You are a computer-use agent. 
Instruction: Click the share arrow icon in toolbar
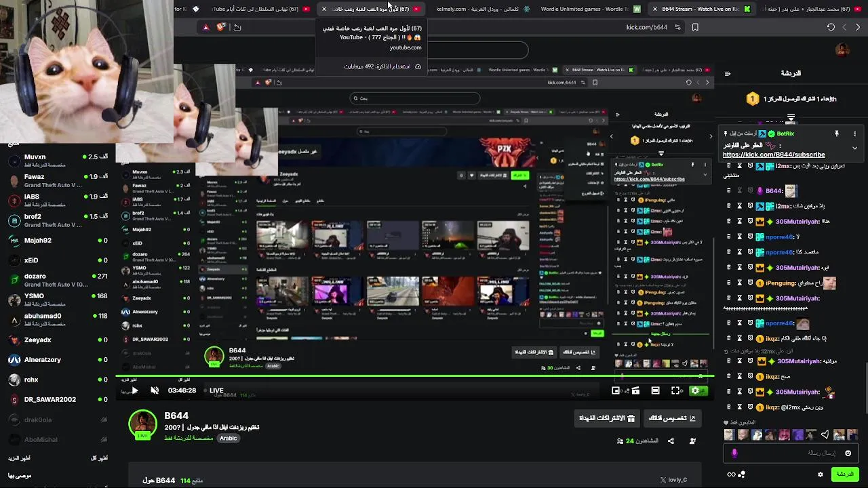237,27
